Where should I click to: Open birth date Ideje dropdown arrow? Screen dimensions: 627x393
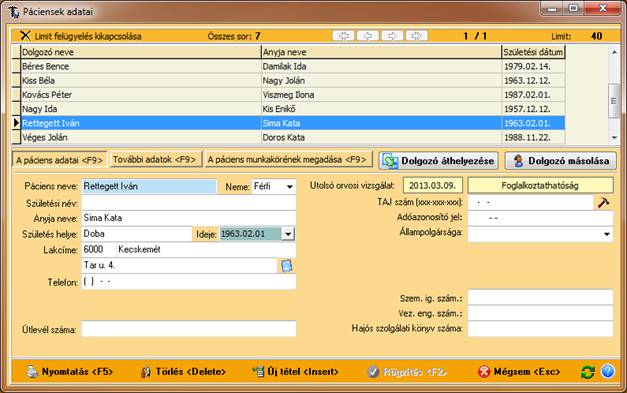(x=288, y=234)
